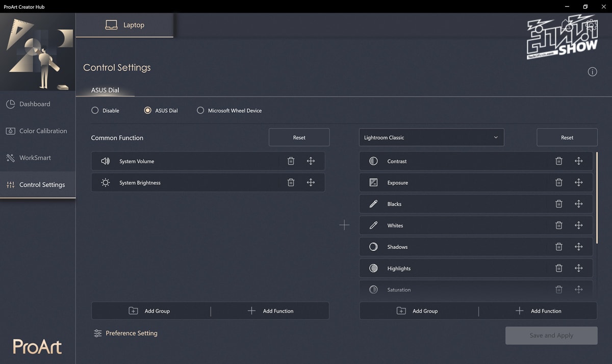Open Preference Setting

click(x=125, y=333)
